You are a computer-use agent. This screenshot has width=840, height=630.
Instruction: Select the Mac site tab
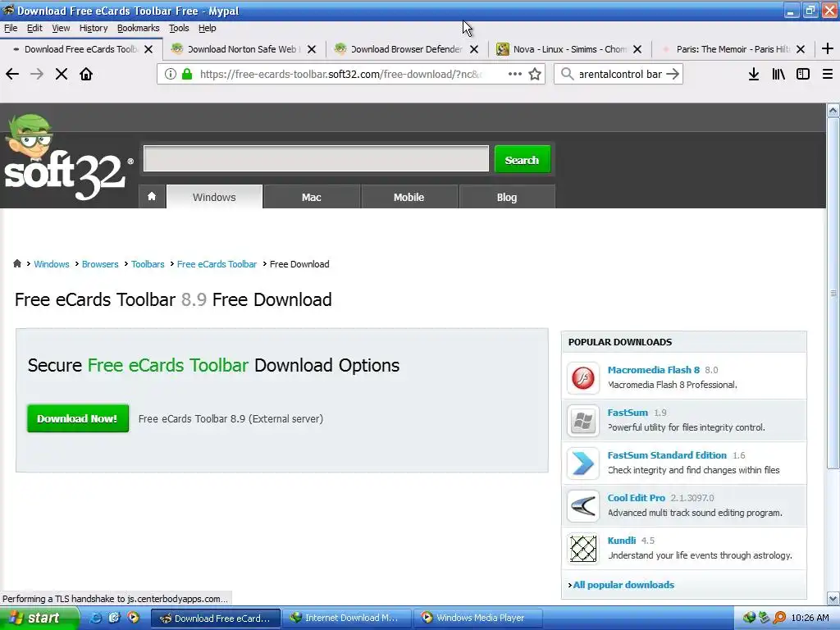click(311, 197)
